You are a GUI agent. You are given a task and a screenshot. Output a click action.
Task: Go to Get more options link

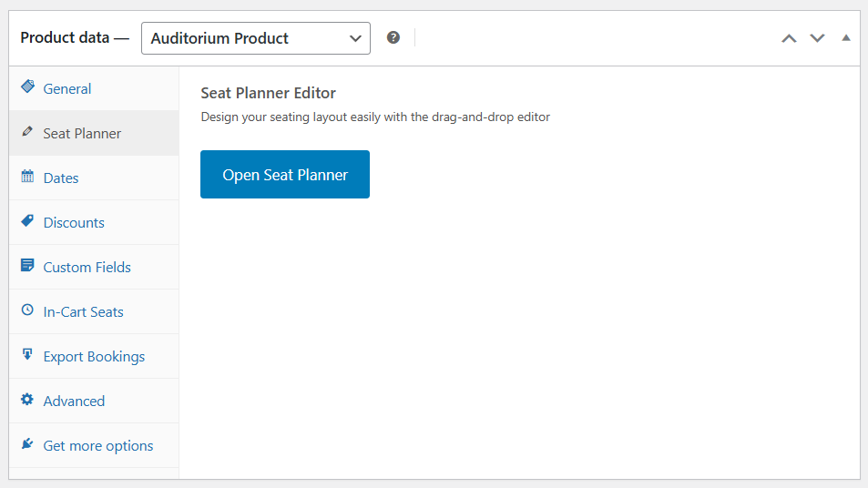[98, 445]
